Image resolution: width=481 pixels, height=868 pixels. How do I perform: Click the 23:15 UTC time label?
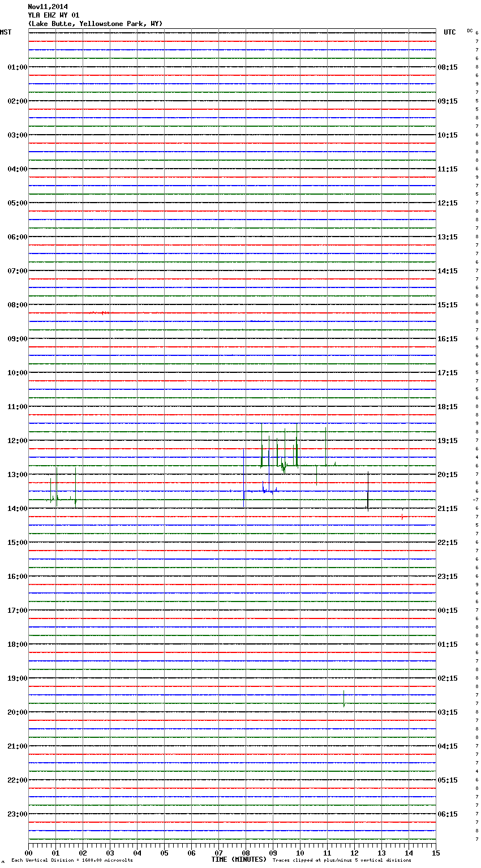tap(448, 577)
